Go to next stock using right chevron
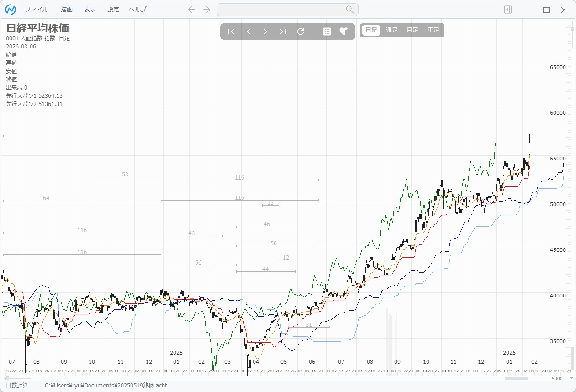Viewport: 576px width, 392px height. click(266, 32)
